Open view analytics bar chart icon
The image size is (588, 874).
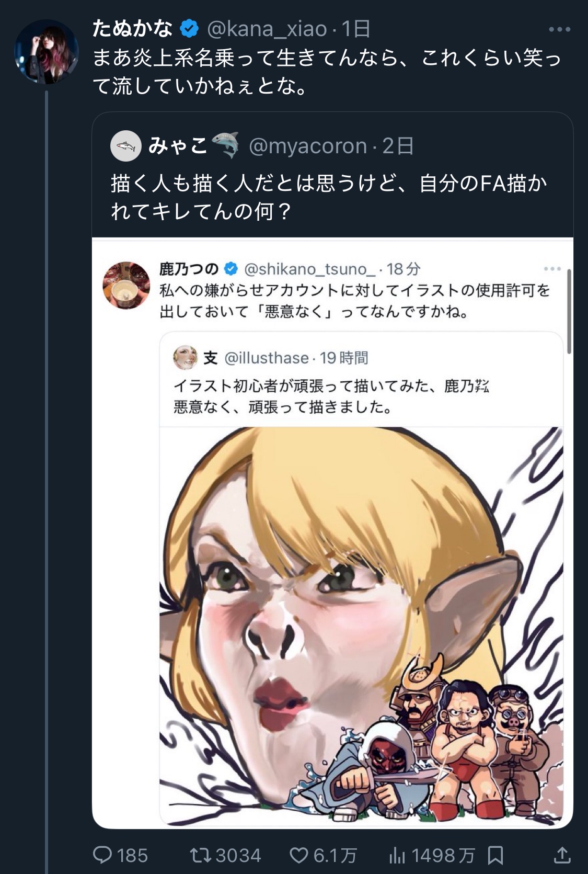397,855
